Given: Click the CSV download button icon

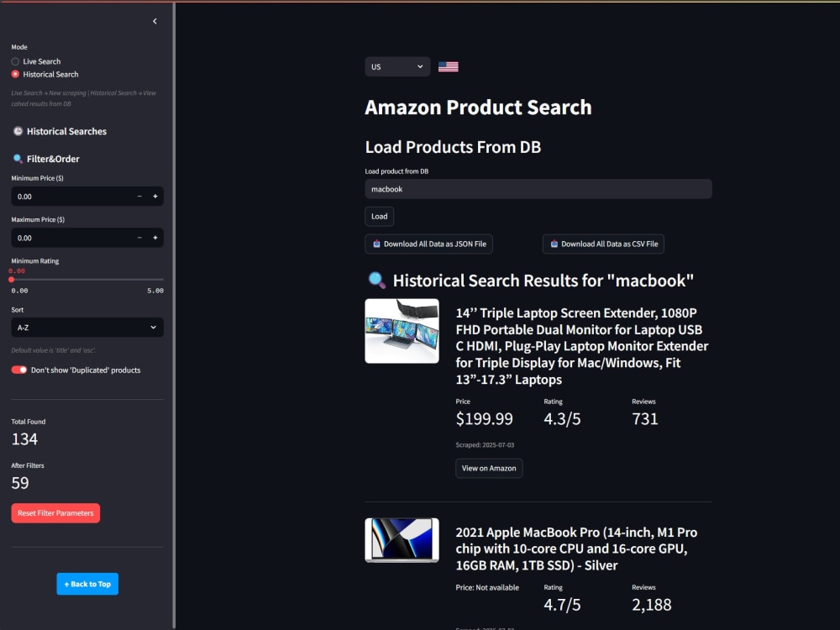Looking at the screenshot, I should click(x=554, y=244).
